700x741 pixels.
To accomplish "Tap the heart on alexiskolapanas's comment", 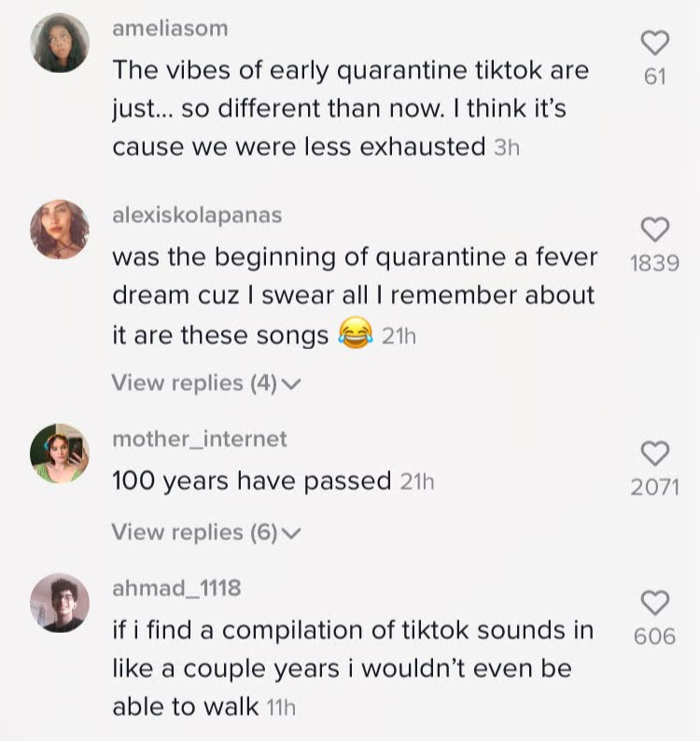I will pos(656,229).
